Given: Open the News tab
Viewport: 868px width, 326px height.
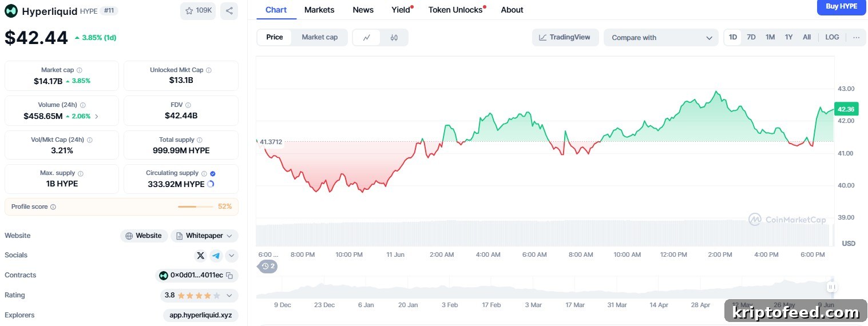Looking at the screenshot, I should [363, 10].
